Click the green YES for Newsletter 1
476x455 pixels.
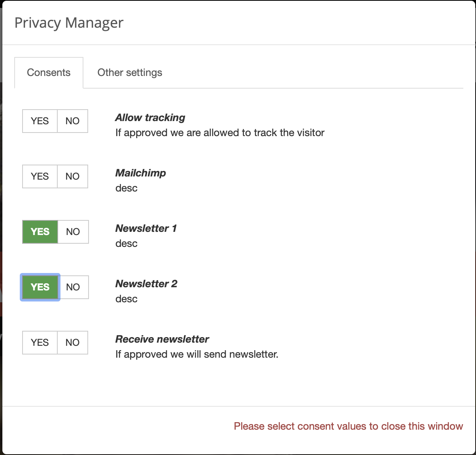(40, 232)
